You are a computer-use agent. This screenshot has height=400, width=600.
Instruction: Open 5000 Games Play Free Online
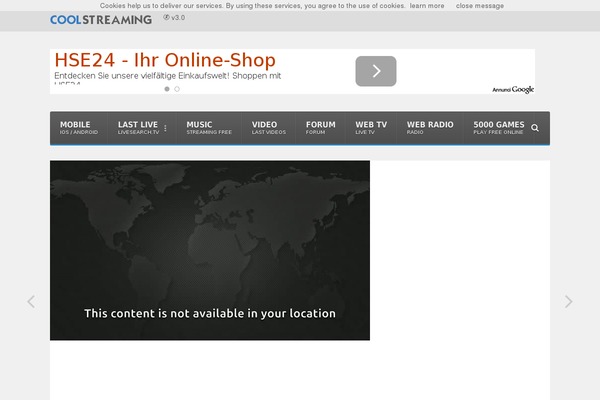coord(498,128)
